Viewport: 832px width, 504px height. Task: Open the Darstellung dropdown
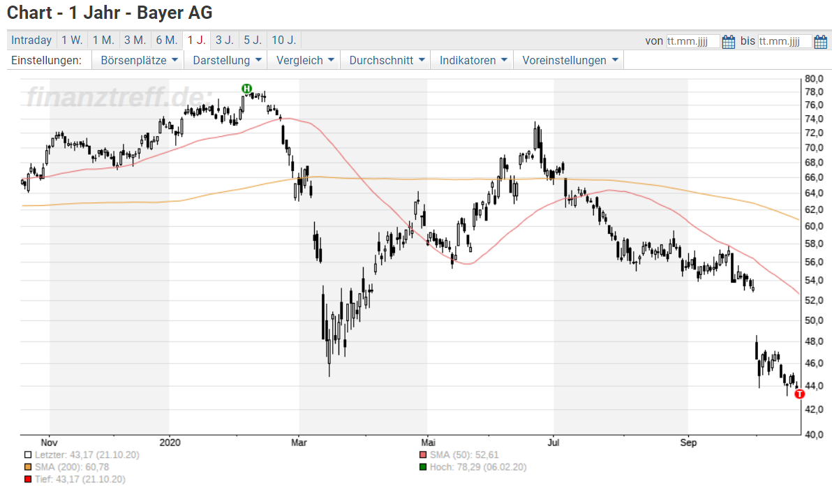[227, 61]
